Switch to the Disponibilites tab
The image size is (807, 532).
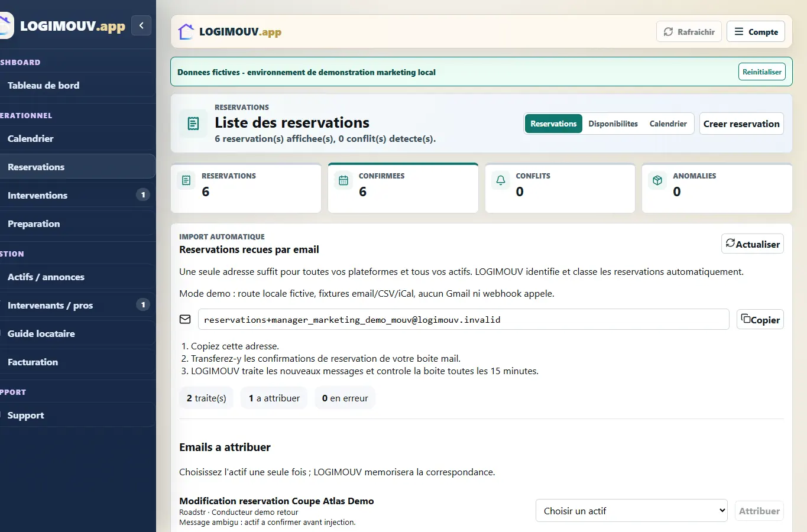click(613, 124)
